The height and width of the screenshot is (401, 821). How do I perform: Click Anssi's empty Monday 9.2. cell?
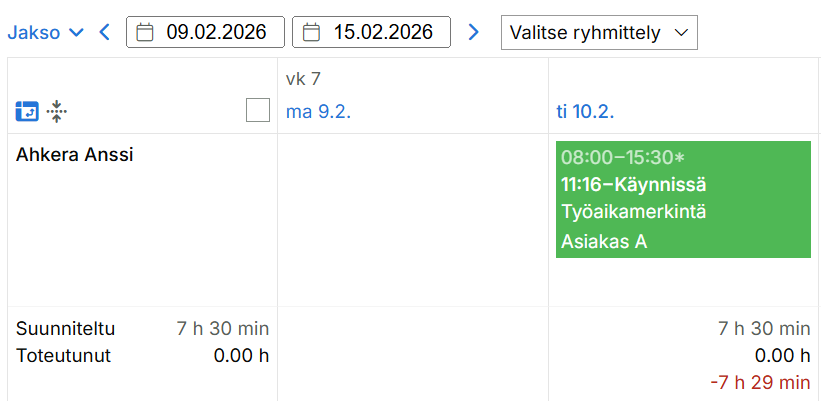click(412, 219)
